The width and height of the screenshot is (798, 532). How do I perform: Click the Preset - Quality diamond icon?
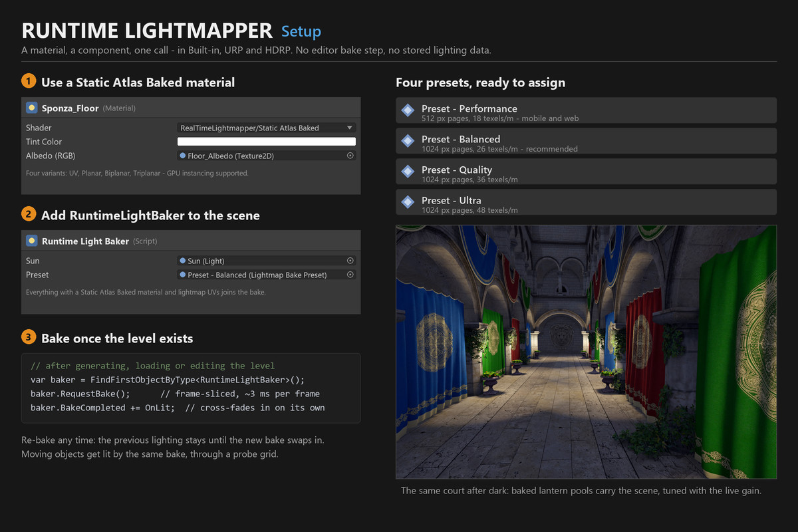(x=408, y=172)
